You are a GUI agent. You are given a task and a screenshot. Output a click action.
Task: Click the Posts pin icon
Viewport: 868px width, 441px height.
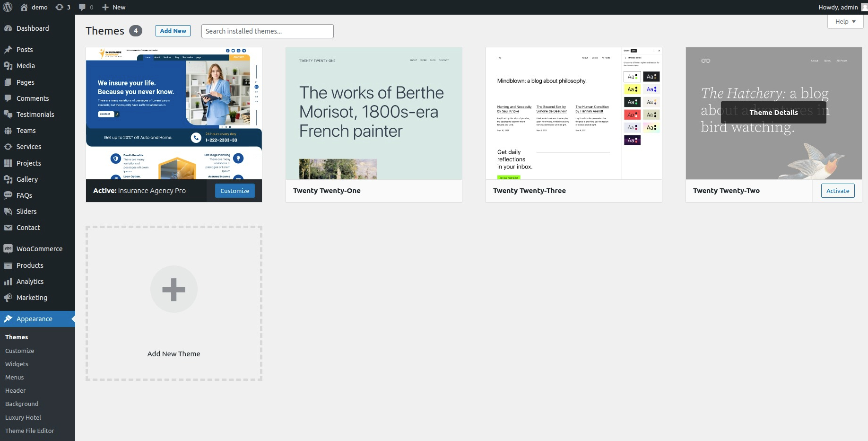coord(8,50)
